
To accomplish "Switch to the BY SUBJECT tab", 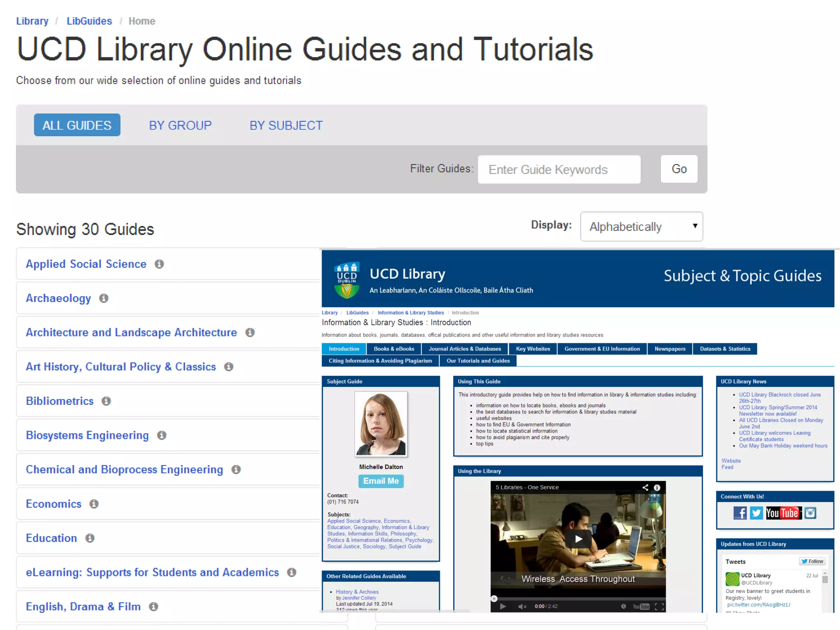I will tap(286, 126).
